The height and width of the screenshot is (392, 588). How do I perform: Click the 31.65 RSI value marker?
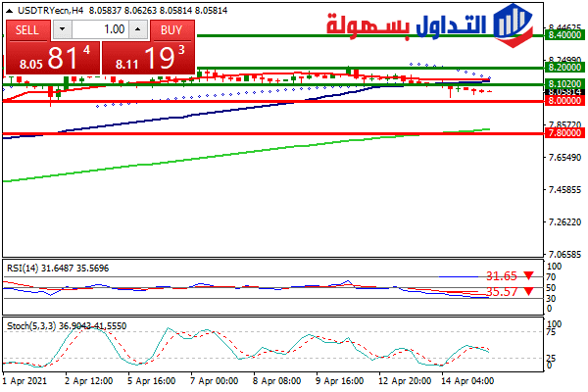502,276
